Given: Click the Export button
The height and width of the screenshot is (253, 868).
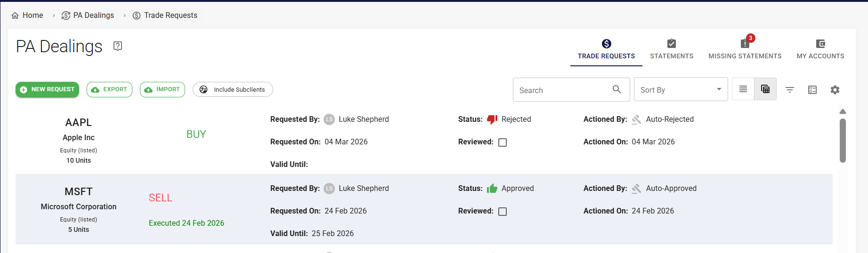Looking at the screenshot, I should [109, 89].
